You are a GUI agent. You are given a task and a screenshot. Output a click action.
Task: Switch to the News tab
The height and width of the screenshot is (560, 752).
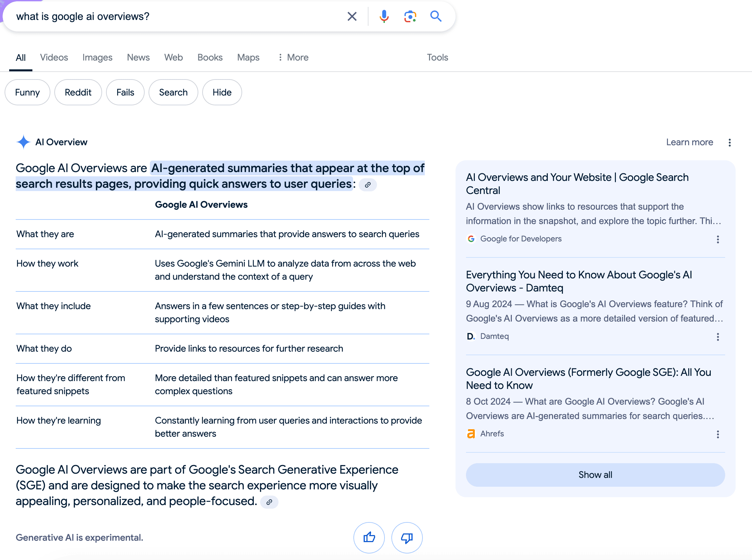(138, 58)
